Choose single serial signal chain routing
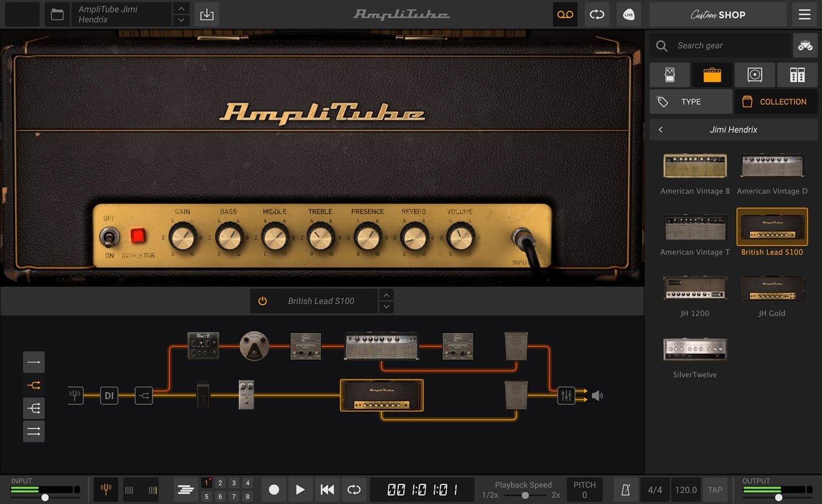The image size is (822, 504). point(34,362)
